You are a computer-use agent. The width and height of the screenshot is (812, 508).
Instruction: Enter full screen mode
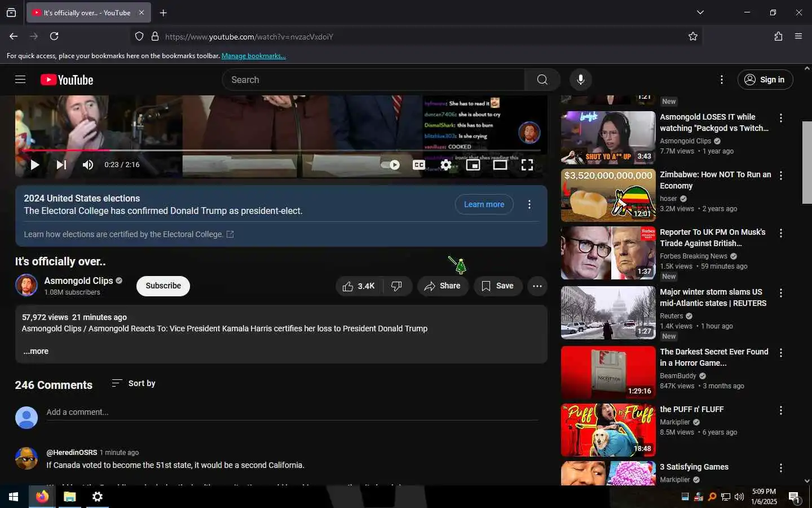[x=527, y=165]
